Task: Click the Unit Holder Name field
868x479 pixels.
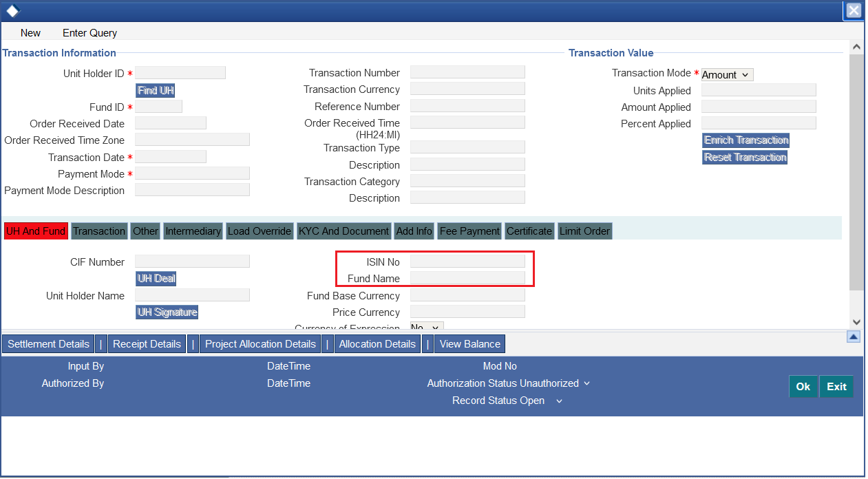Action: 192,295
